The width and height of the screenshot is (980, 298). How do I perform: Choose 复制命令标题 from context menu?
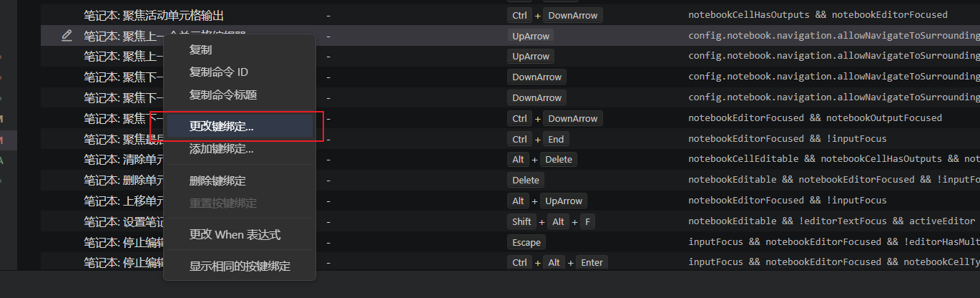[x=223, y=95]
